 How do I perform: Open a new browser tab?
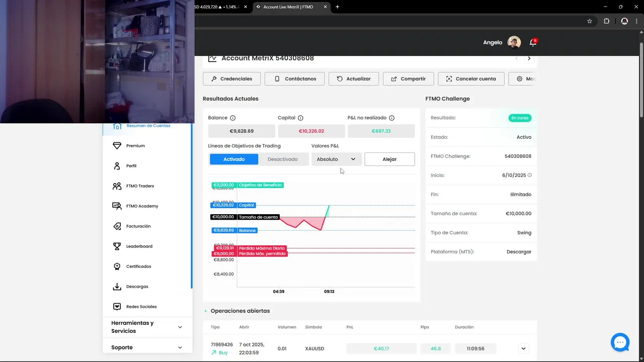(337, 7)
